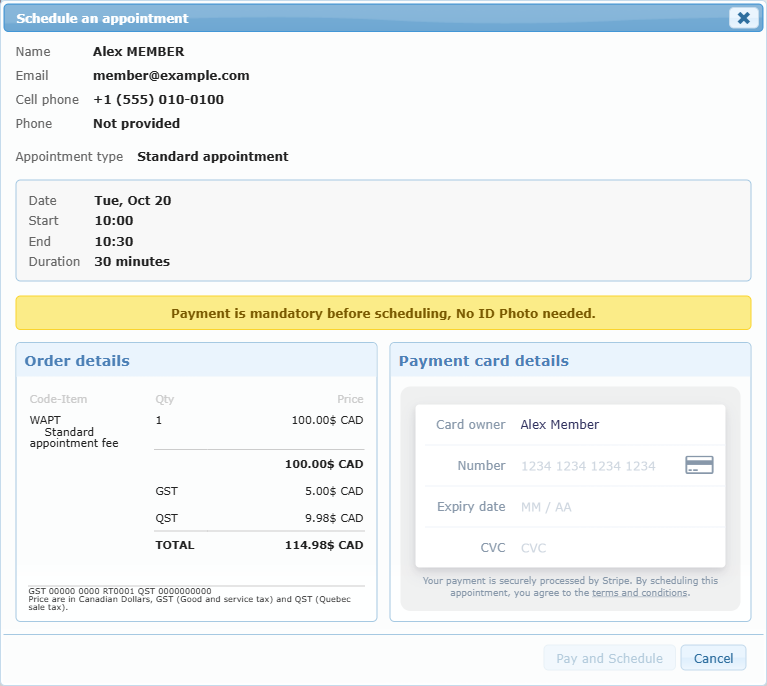Screen dimensions: 767x686
Task: Edit the Card owner field
Action: [x=620, y=425]
